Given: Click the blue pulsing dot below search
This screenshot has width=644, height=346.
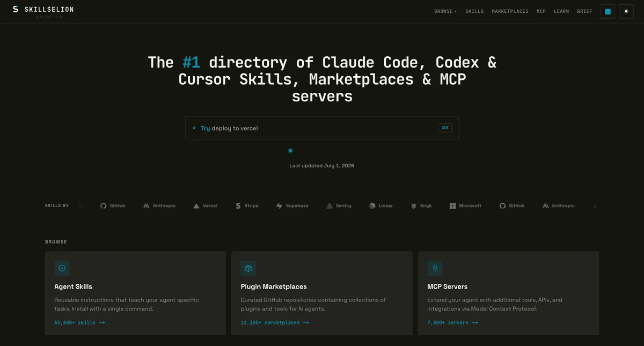Looking at the screenshot, I should (290, 151).
